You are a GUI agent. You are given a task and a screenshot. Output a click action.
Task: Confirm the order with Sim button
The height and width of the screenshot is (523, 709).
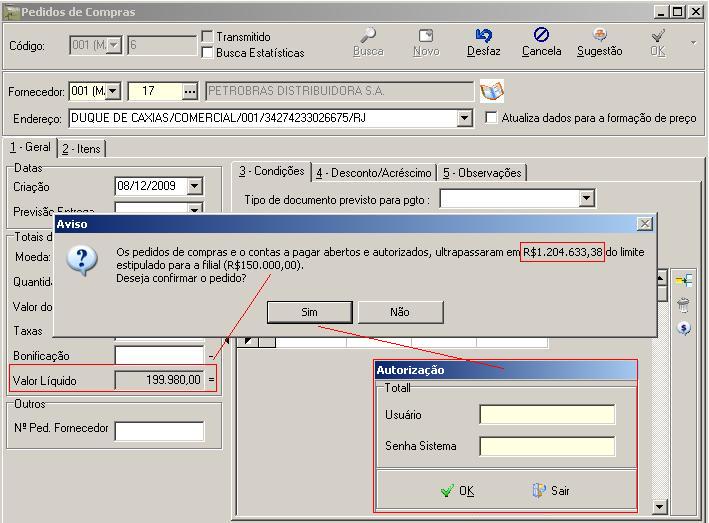(x=309, y=312)
